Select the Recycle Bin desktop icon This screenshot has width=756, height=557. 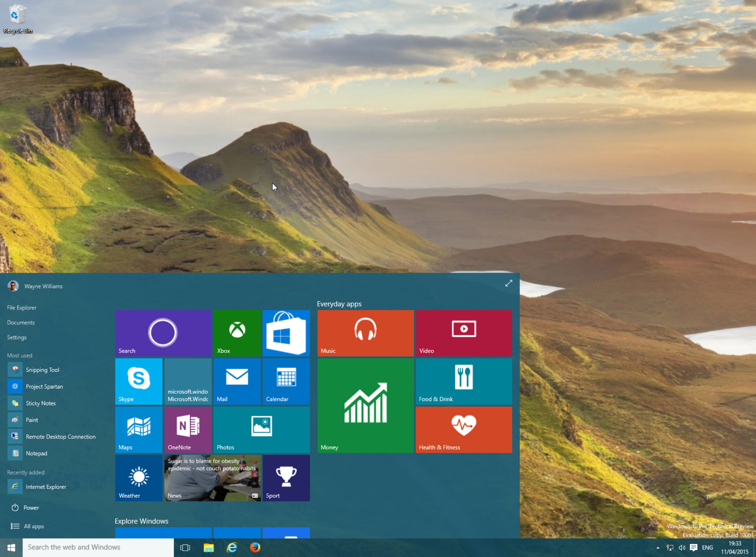(x=18, y=19)
